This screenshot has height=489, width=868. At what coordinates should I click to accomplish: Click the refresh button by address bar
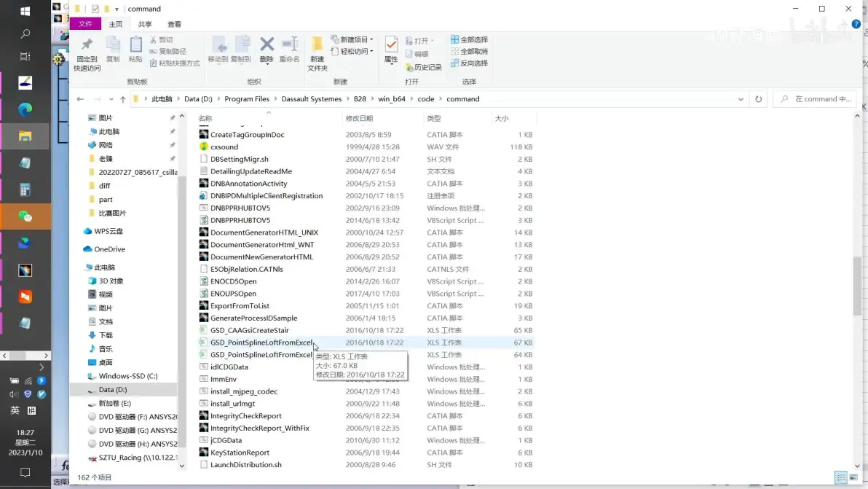point(758,99)
